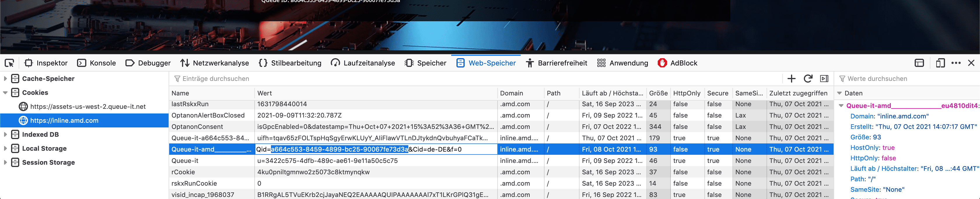Open the AdBlock panel

[677, 63]
